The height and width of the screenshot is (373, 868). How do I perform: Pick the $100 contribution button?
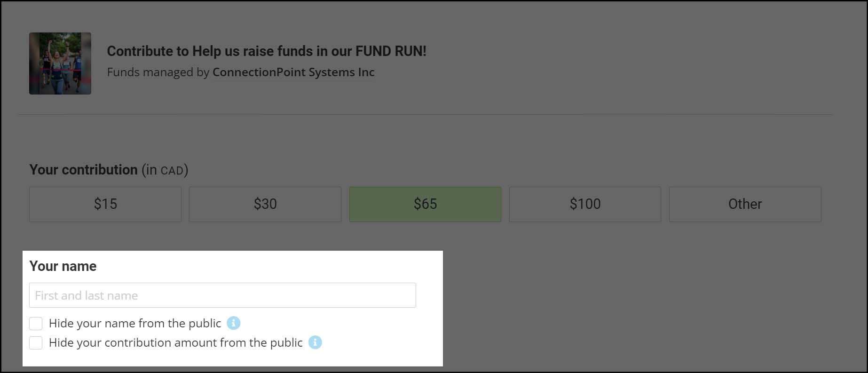pyautogui.click(x=585, y=204)
